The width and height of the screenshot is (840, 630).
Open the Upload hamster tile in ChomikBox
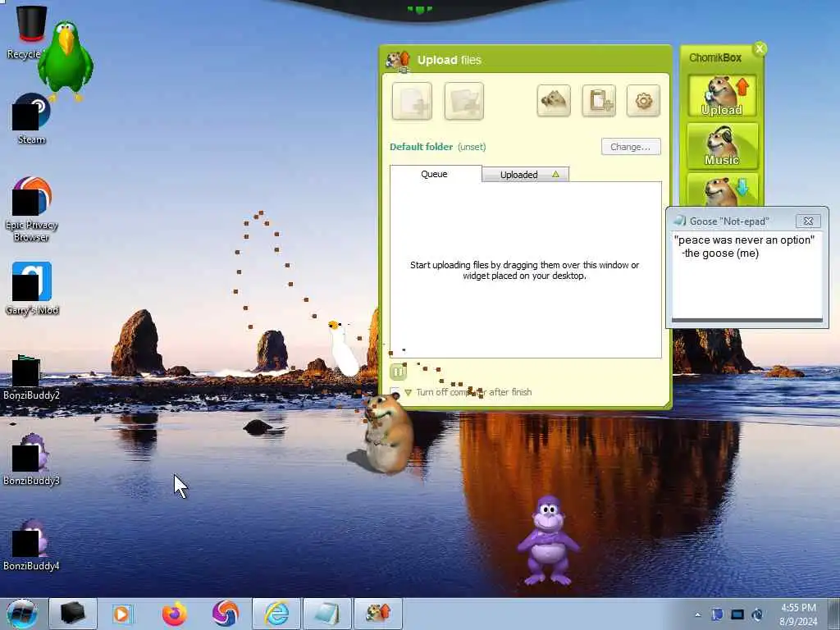722,96
